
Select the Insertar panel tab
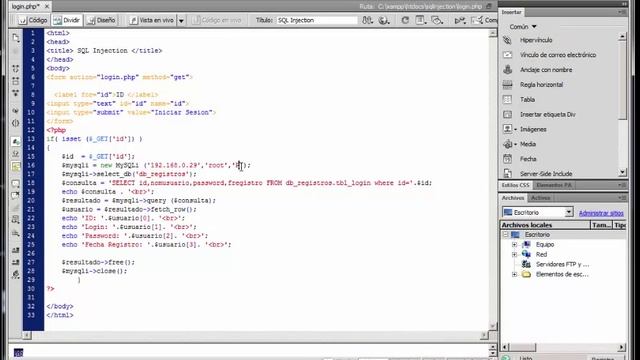coord(511,12)
